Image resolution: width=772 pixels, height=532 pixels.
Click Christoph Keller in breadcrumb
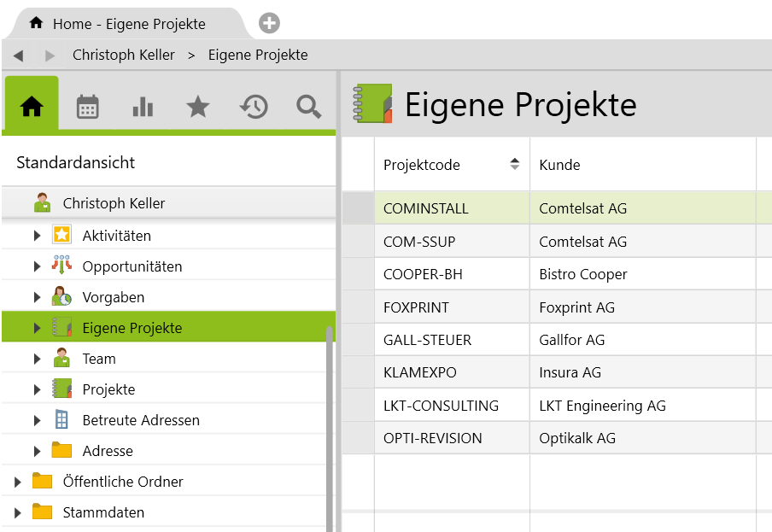(x=124, y=55)
